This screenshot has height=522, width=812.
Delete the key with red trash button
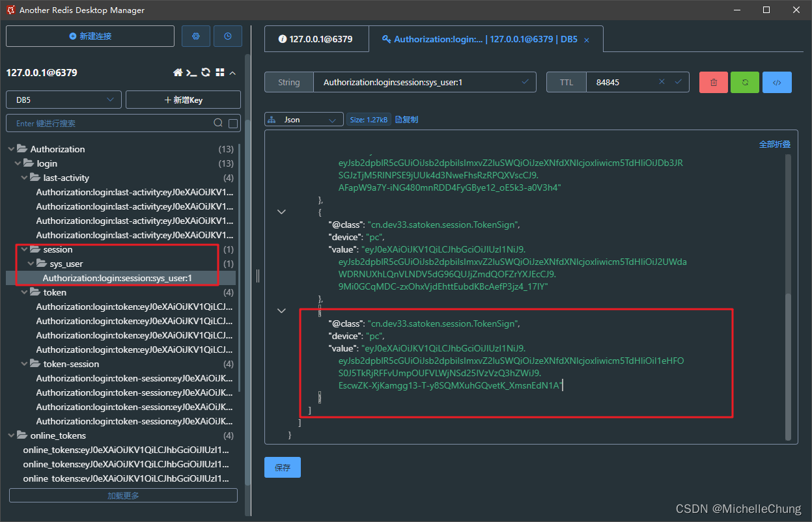714,83
